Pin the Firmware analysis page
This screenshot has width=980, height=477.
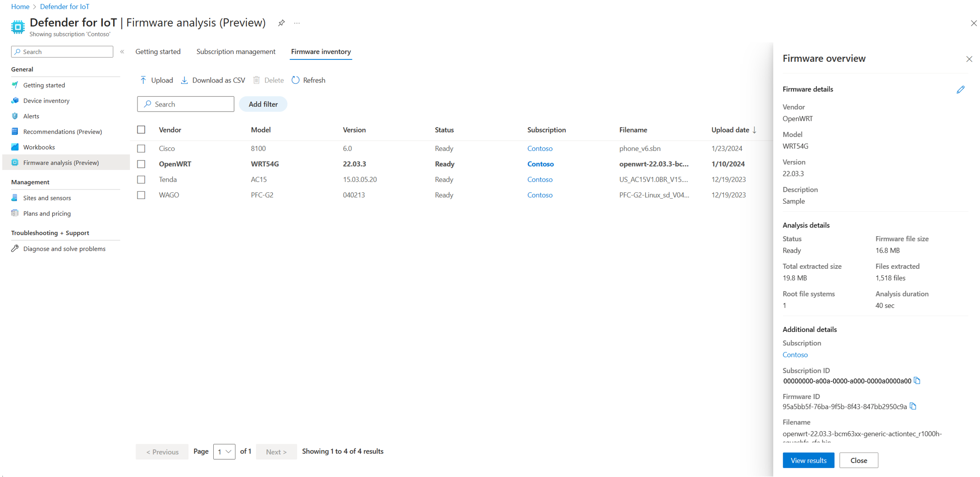(x=281, y=23)
